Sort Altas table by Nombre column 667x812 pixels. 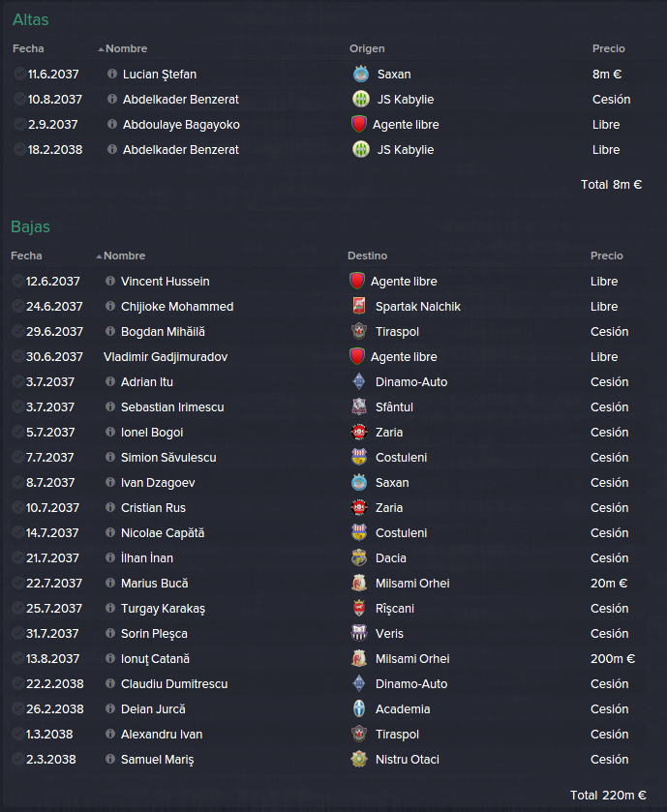coord(127,48)
